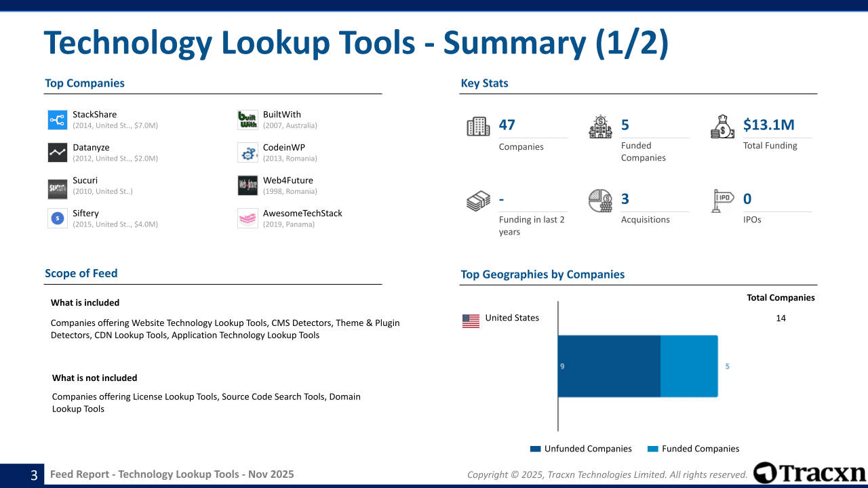
Task: Open the AwesomeTechStack company name link
Action: pos(302,213)
